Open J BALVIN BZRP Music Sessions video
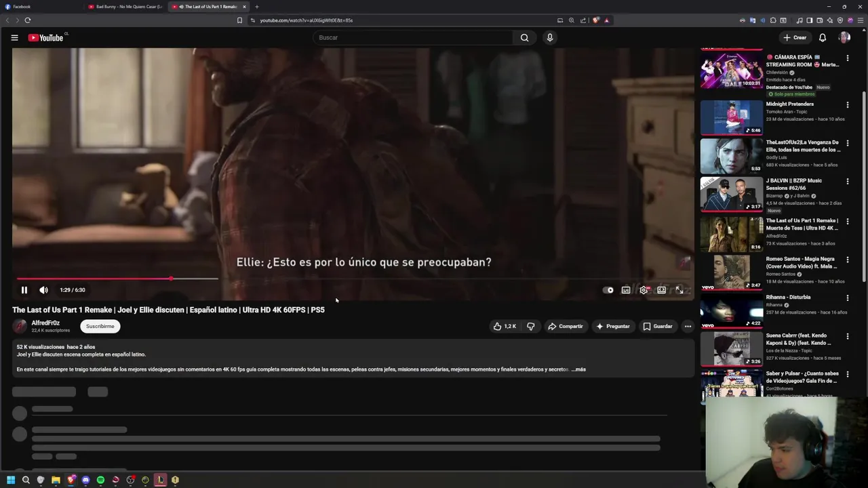Image resolution: width=868 pixels, height=488 pixels. [731, 195]
